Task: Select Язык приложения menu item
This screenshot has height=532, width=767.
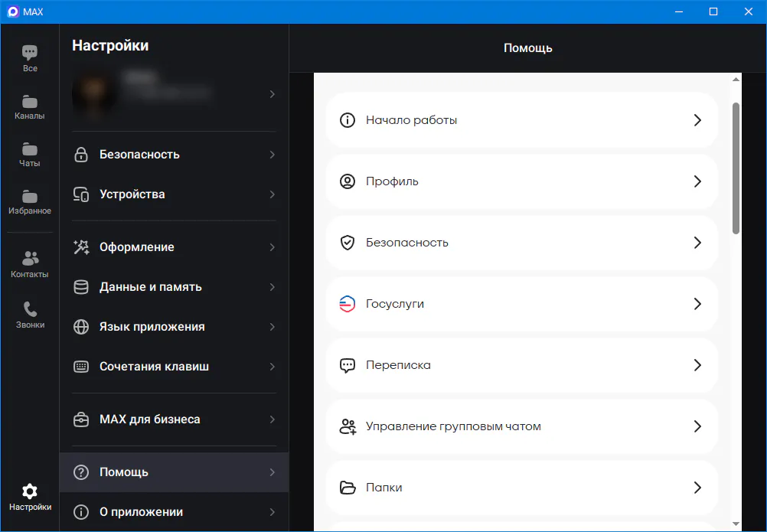Action: 174,327
